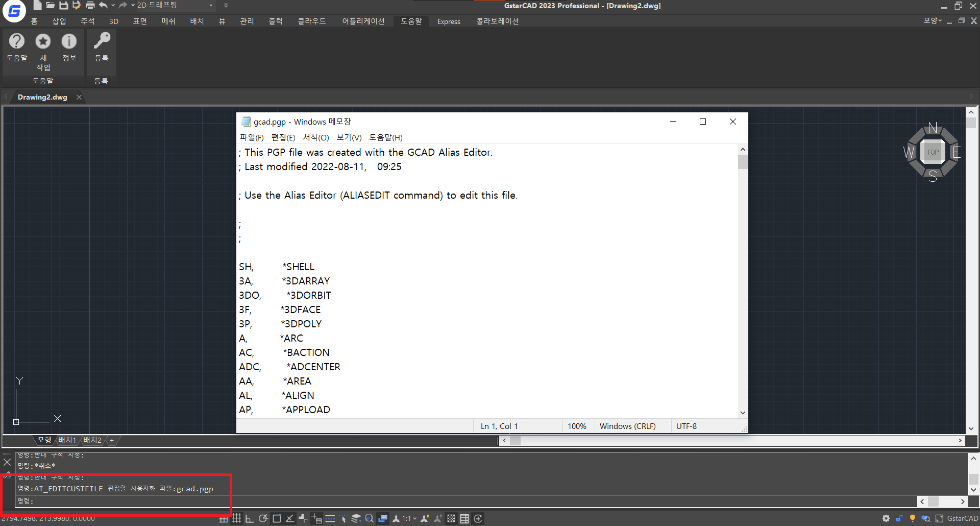Select the 홈 ribbon tab
This screenshot has width=980, height=526.
pos(34,21)
